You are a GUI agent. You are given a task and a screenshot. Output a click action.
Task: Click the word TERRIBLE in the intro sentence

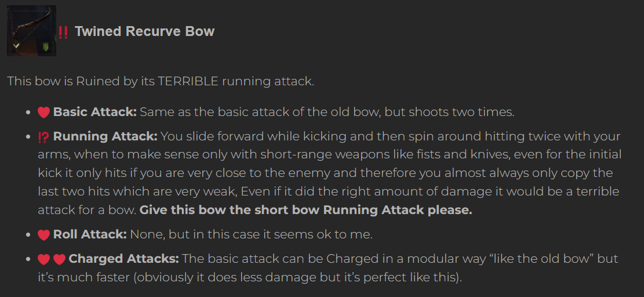[188, 81]
